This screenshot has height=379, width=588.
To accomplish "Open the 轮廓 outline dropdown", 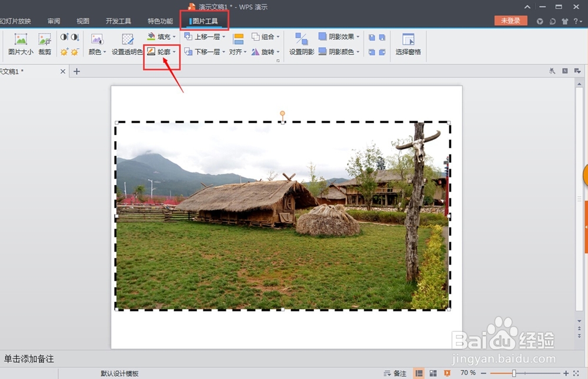I will pos(161,51).
